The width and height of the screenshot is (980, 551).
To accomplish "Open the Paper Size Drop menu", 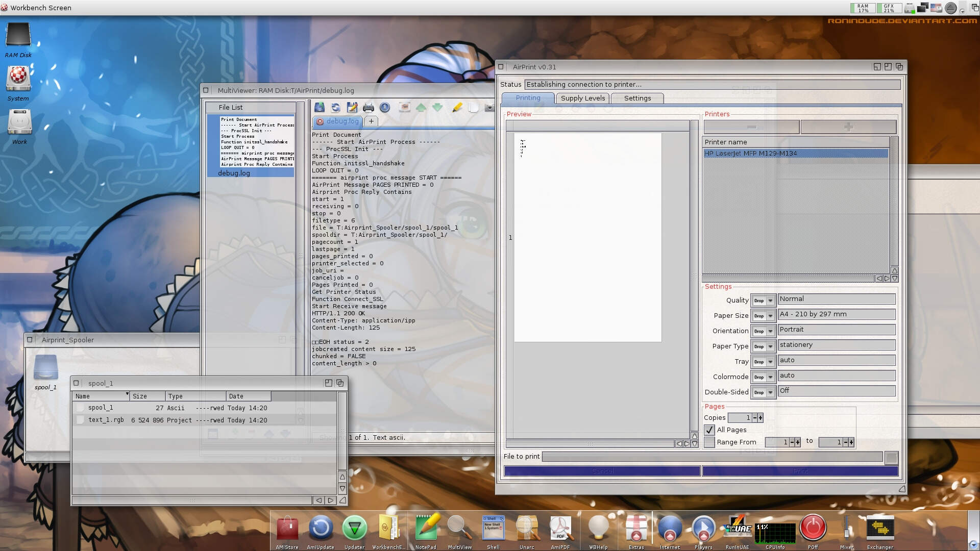I will [763, 316].
